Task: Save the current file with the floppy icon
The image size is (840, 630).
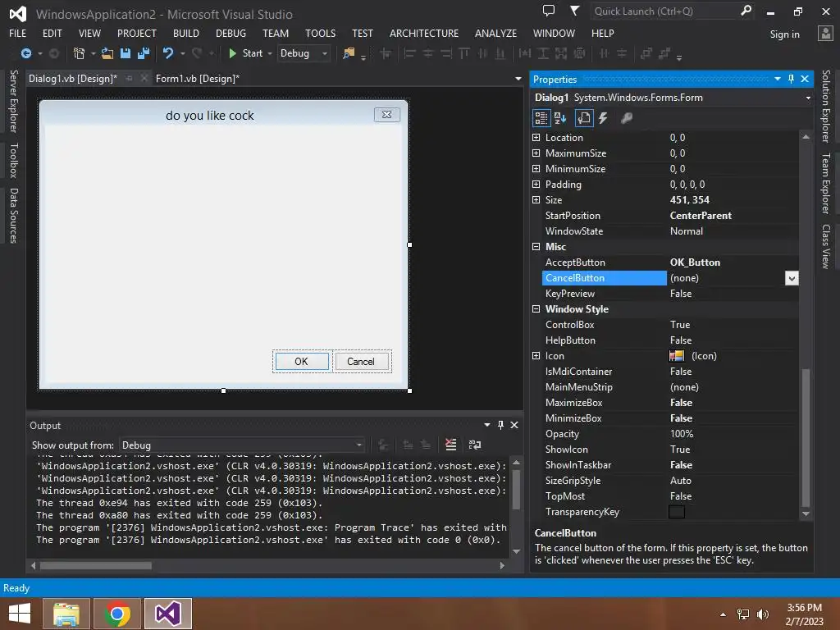Action: pyautogui.click(x=126, y=53)
